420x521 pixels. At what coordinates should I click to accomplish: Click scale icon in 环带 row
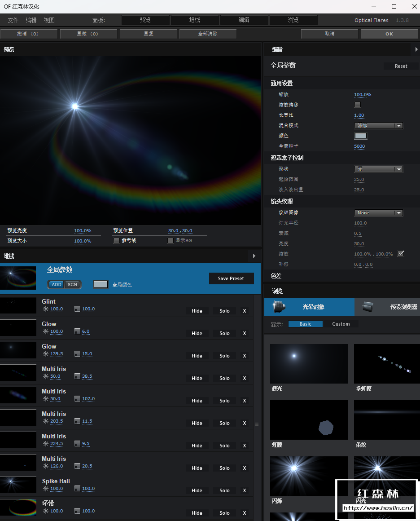tap(77, 511)
